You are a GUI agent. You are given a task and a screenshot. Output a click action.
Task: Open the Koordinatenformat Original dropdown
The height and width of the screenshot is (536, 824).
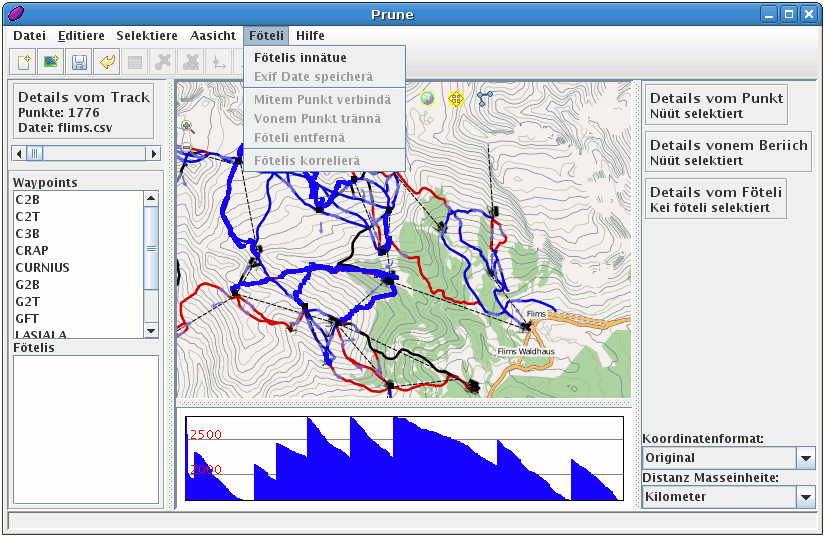coord(805,458)
